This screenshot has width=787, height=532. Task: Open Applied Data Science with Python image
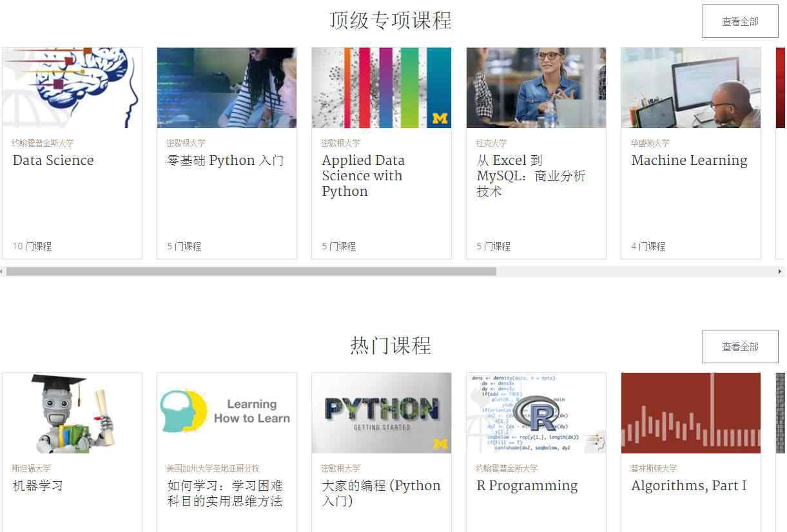[382, 88]
